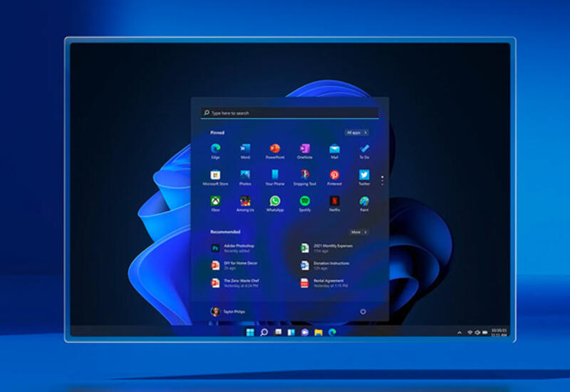This screenshot has height=392, width=570.
Task: Open DIY for Home Decor presentation
Action: (x=234, y=265)
